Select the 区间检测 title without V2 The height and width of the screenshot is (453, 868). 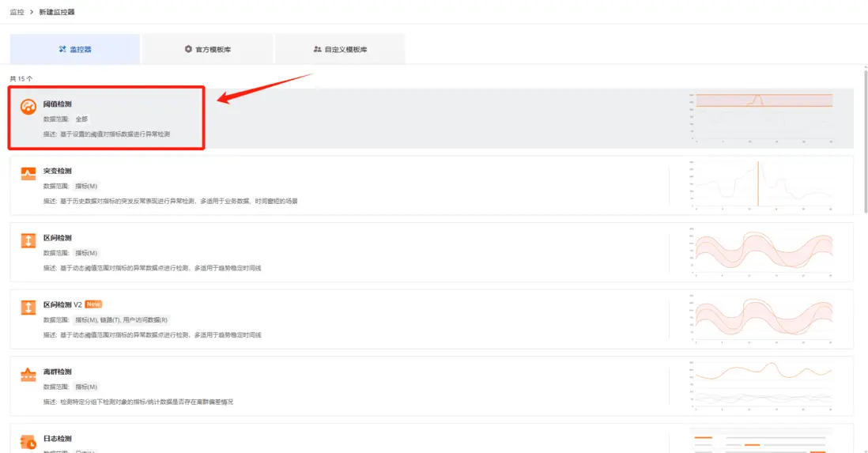58,238
